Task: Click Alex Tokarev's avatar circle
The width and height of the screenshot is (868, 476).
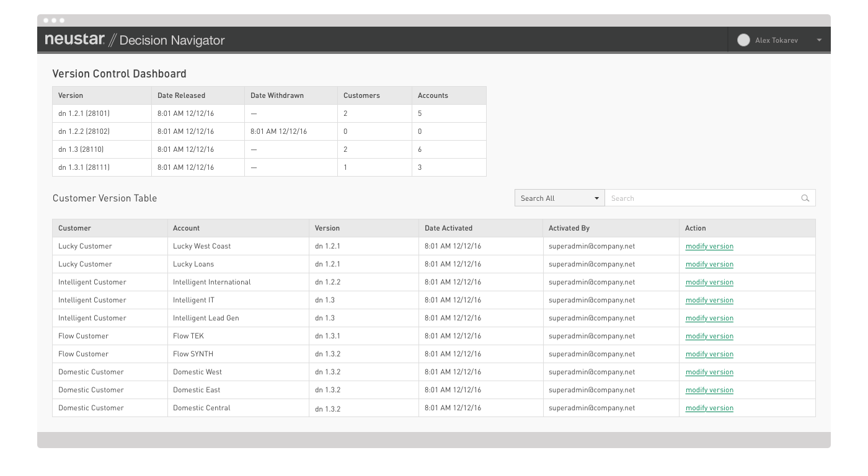Action: point(743,40)
